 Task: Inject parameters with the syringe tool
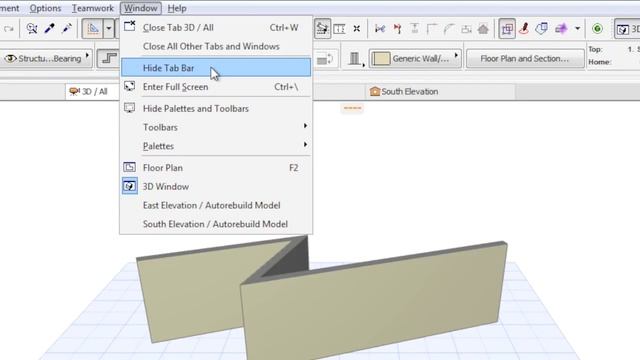tap(67, 28)
